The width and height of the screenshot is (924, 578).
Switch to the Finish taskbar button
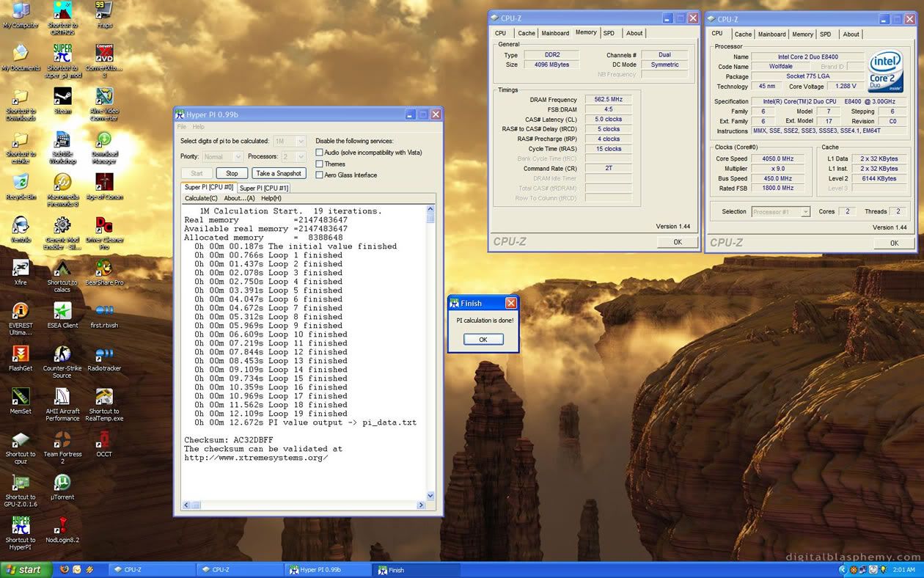(416, 570)
